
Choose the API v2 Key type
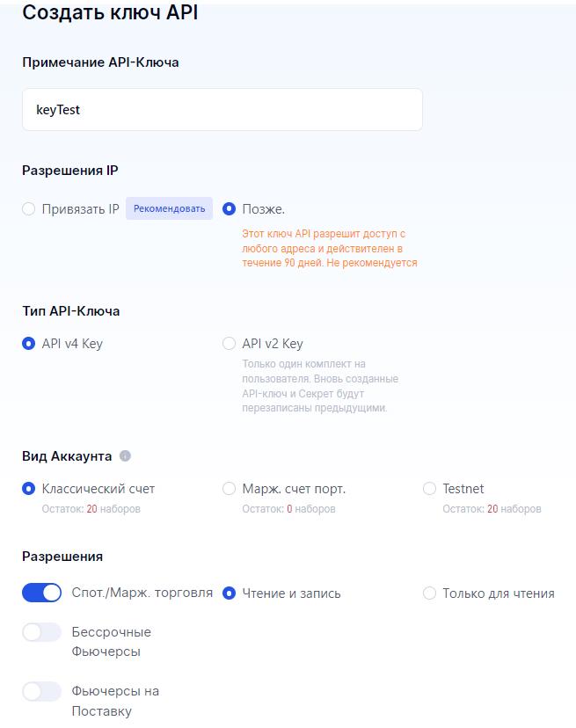pos(230,344)
